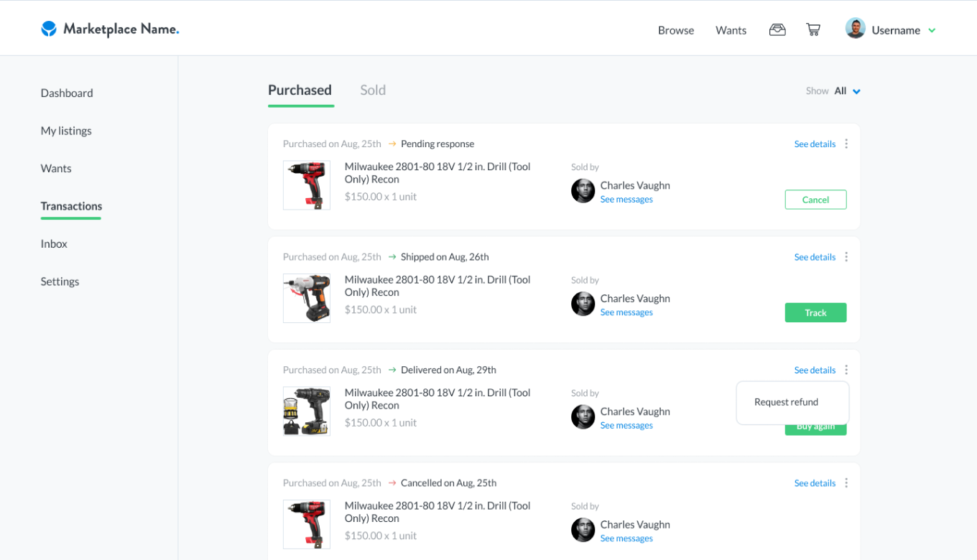Open more options for Cancelled on Aug, 25th order
This screenshot has height=560, width=977.
(846, 483)
